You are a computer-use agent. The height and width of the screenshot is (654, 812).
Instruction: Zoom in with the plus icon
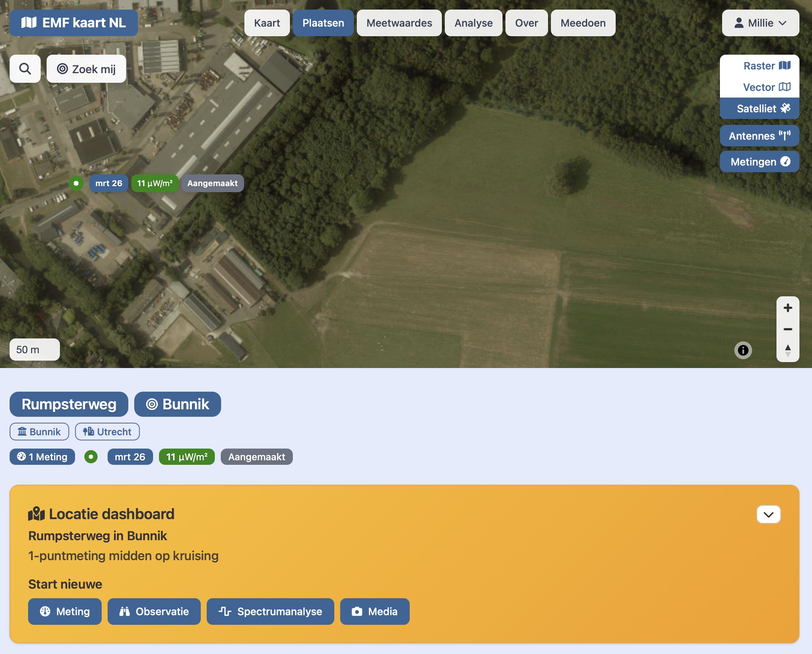click(x=788, y=308)
